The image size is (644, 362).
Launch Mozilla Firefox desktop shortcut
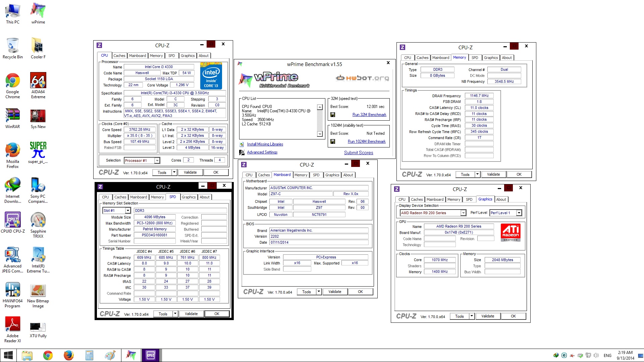click(13, 155)
